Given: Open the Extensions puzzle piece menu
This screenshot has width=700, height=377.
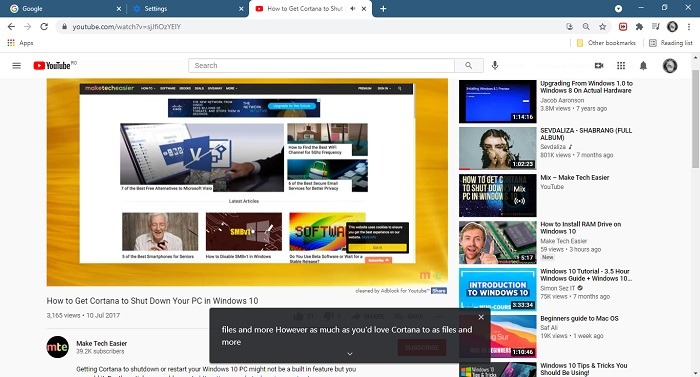Looking at the screenshot, I should (x=639, y=27).
